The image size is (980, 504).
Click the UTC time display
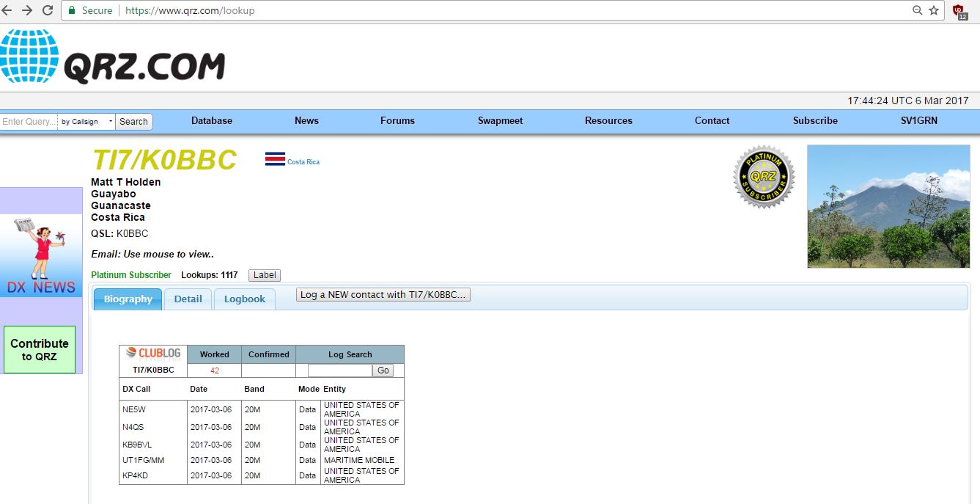click(908, 101)
